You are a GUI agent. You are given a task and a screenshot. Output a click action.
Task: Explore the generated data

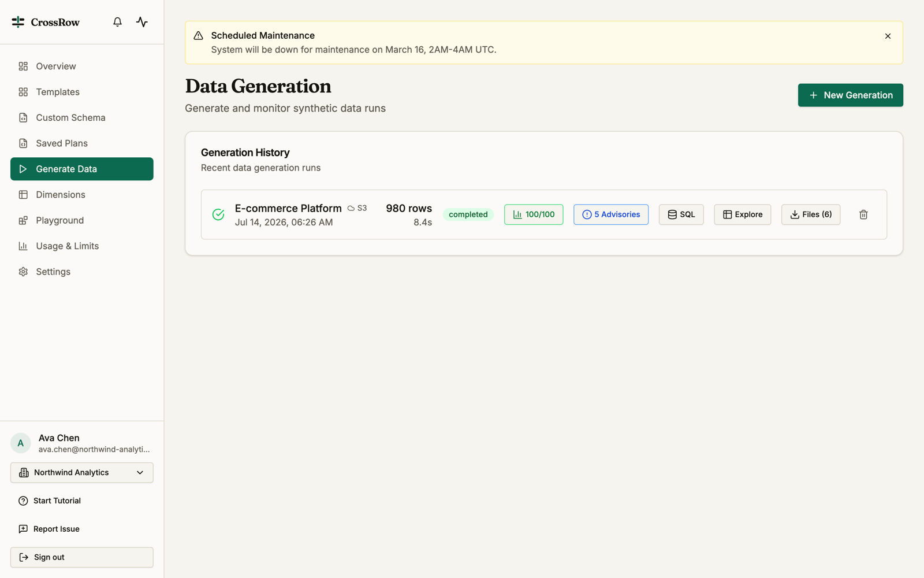[x=742, y=214]
